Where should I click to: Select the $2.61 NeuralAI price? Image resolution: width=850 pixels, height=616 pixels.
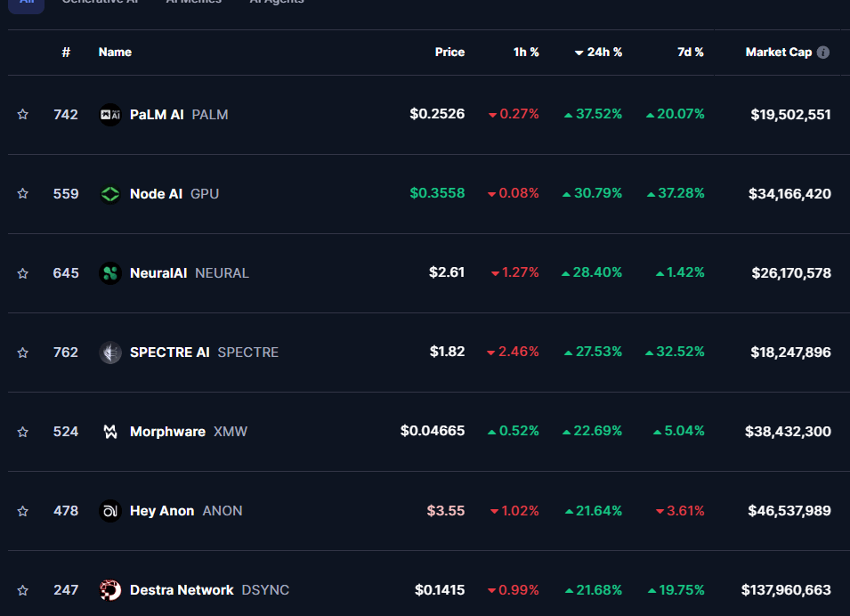point(447,272)
